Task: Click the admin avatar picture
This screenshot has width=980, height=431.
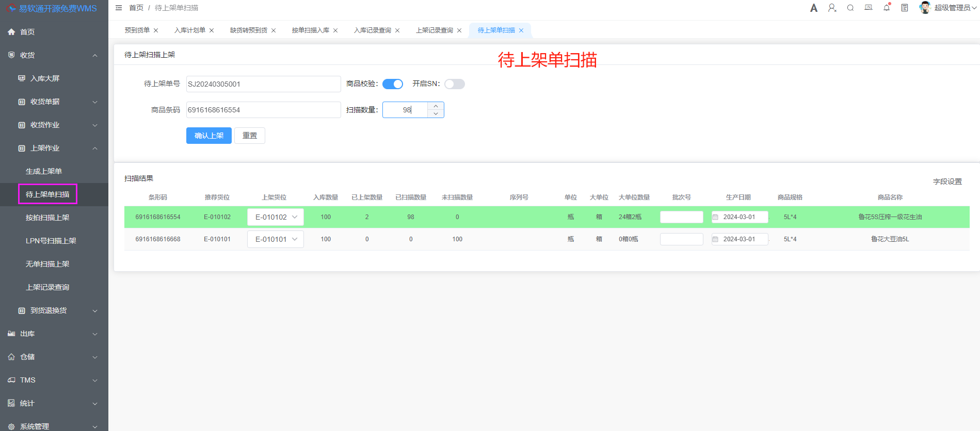Action: [x=925, y=8]
